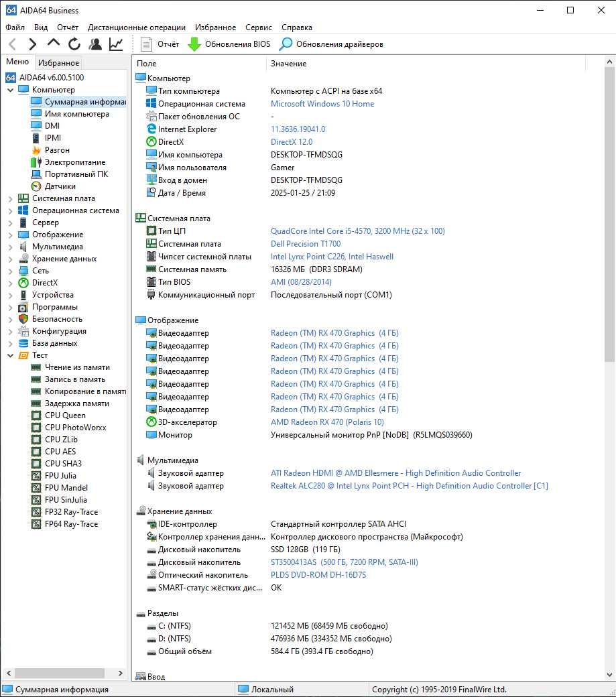Screen dimensions: 616x697
Task: Click the Forward navigation arrow
Action: [x=32, y=44]
